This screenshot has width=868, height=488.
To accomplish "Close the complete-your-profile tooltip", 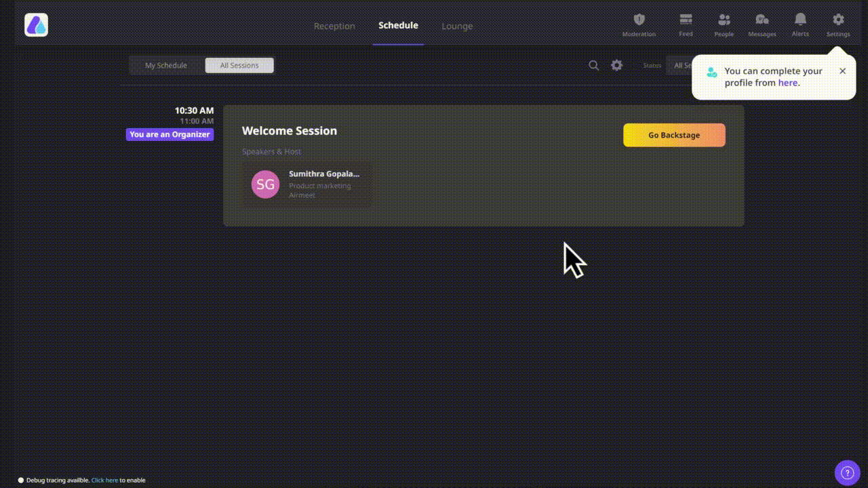I will (x=842, y=71).
